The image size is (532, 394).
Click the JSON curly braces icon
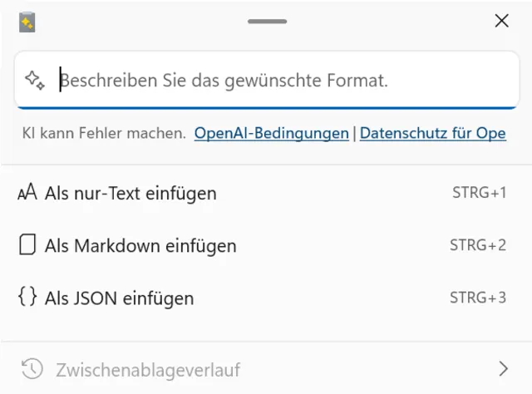point(27,297)
